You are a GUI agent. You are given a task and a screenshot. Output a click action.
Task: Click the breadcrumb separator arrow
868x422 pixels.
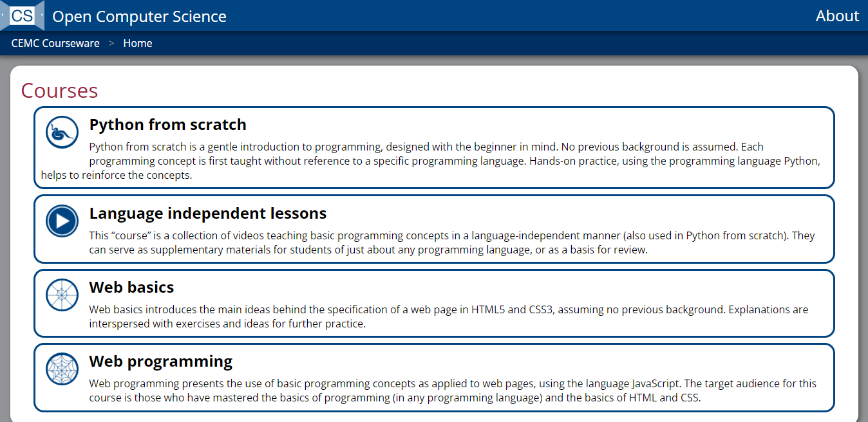tap(111, 44)
